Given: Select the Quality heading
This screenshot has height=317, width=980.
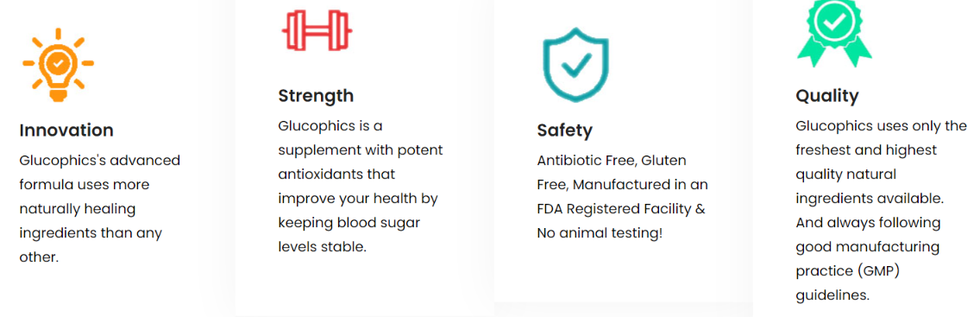Looking at the screenshot, I should tap(826, 96).
